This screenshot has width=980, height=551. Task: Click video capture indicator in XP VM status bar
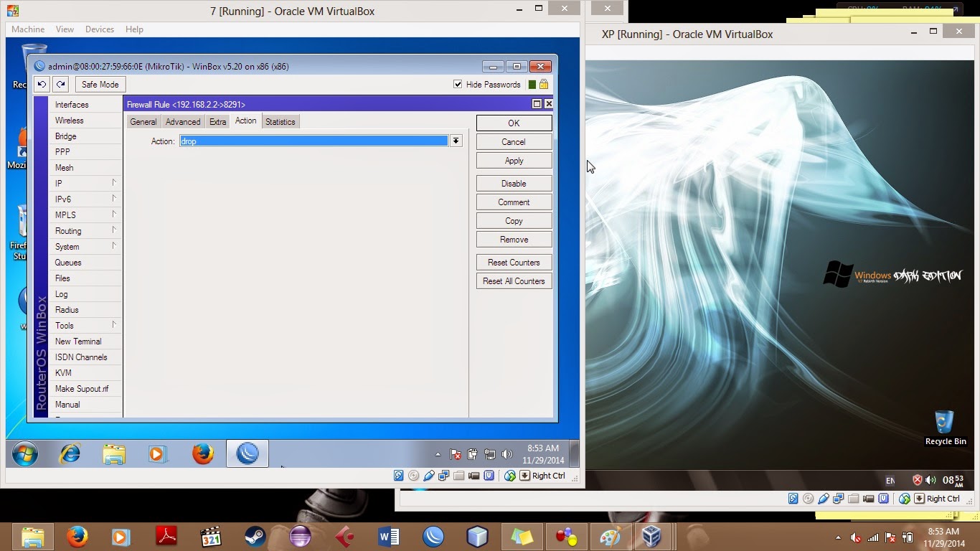tap(868, 499)
